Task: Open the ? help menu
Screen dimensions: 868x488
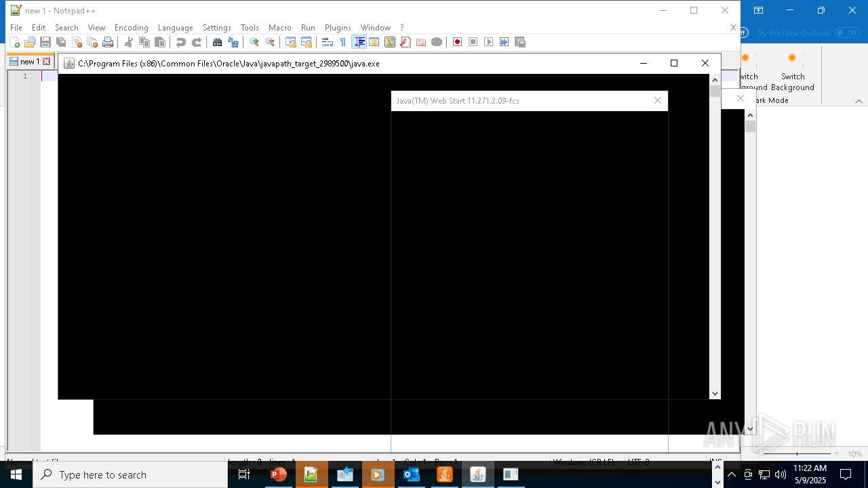Action: click(402, 28)
